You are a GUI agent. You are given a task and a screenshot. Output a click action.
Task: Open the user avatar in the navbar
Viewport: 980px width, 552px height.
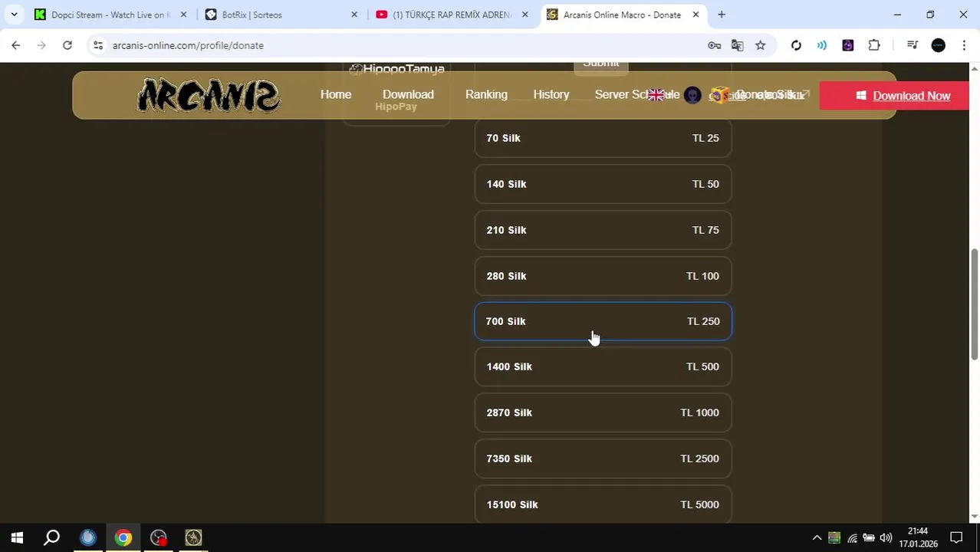pos(692,95)
